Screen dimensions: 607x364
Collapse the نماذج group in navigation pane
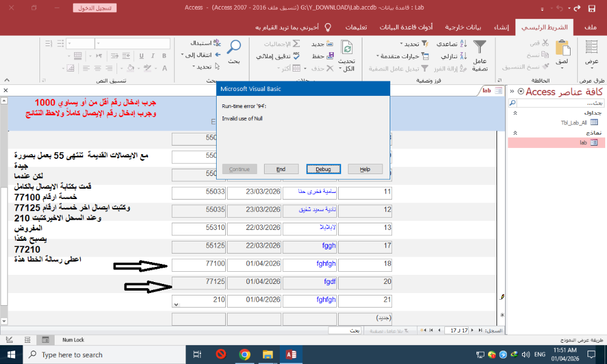coord(515,132)
